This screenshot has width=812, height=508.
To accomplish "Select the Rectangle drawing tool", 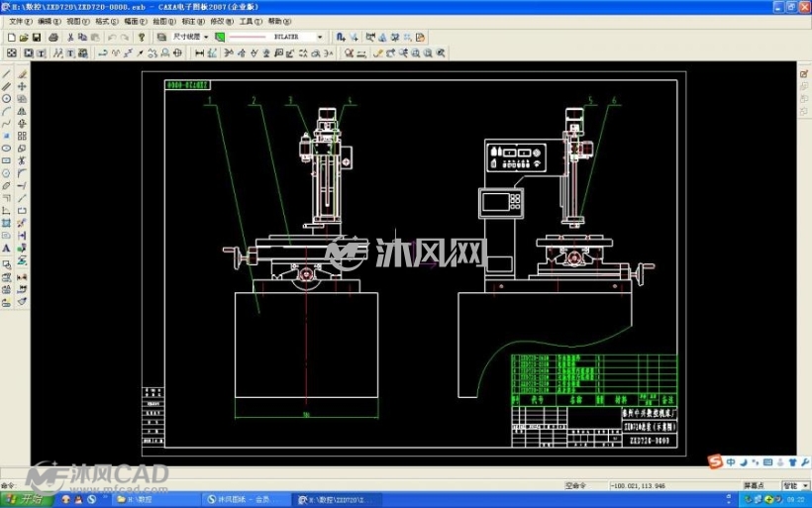I will [x=6, y=160].
